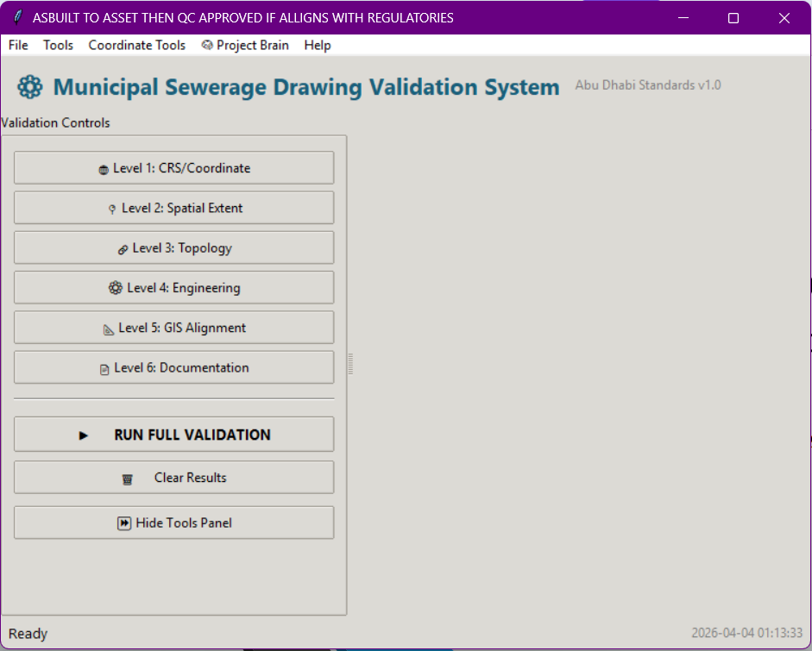Minimize the validation window

683,17
